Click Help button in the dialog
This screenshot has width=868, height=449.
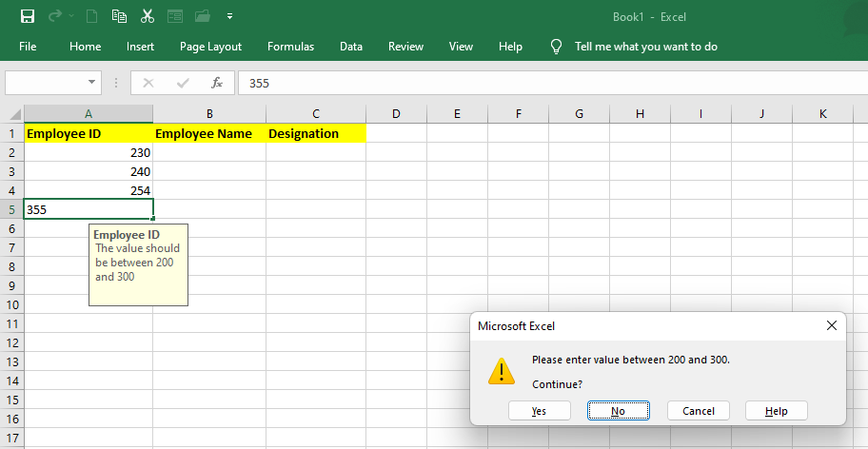point(777,411)
